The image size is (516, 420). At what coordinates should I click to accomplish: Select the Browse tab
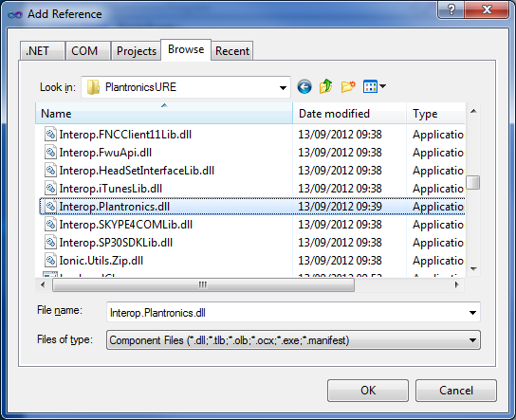(186, 49)
